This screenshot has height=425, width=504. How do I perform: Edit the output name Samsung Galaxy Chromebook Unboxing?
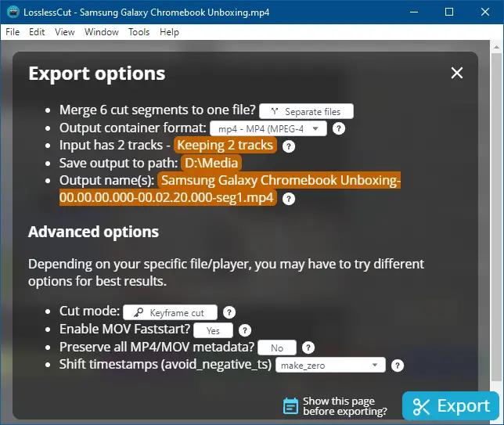click(x=230, y=189)
